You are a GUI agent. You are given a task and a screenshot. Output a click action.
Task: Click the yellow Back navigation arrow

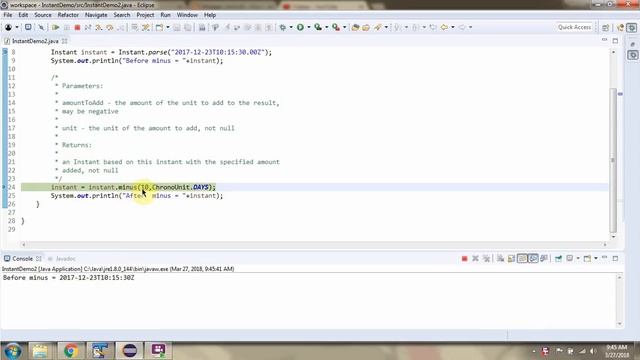(444, 27)
